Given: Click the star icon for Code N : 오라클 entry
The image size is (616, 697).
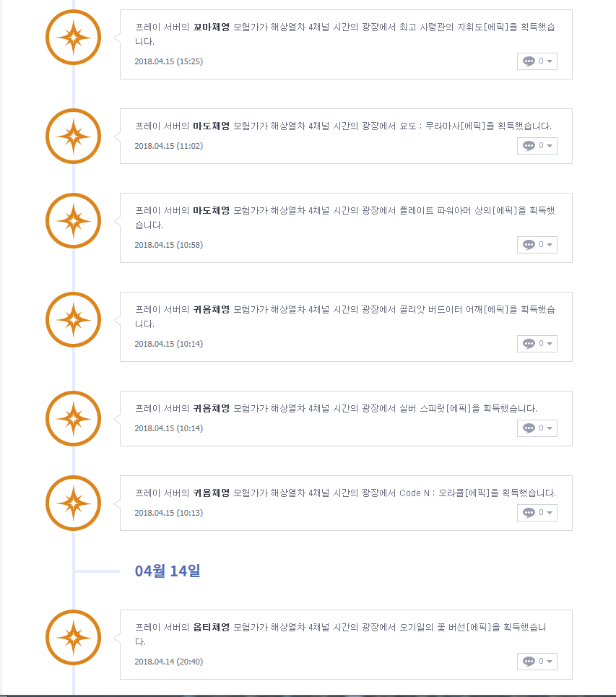Looking at the screenshot, I should 73,503.
